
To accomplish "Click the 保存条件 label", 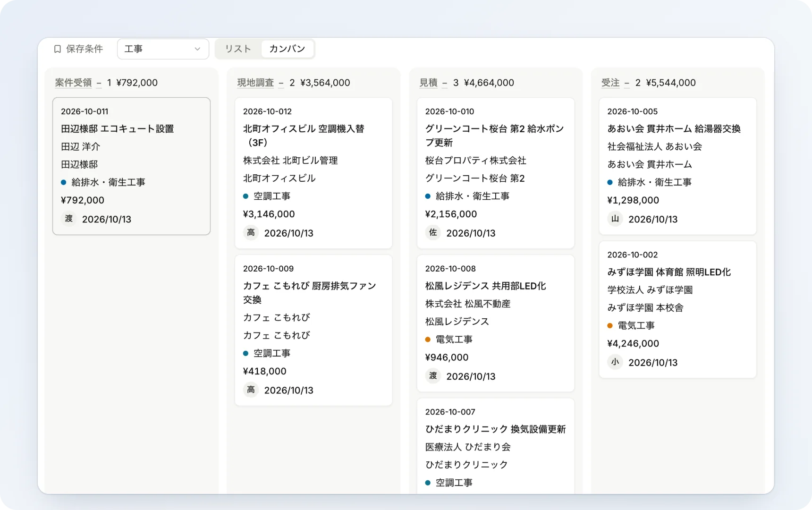I will click(x=85, y=49).
